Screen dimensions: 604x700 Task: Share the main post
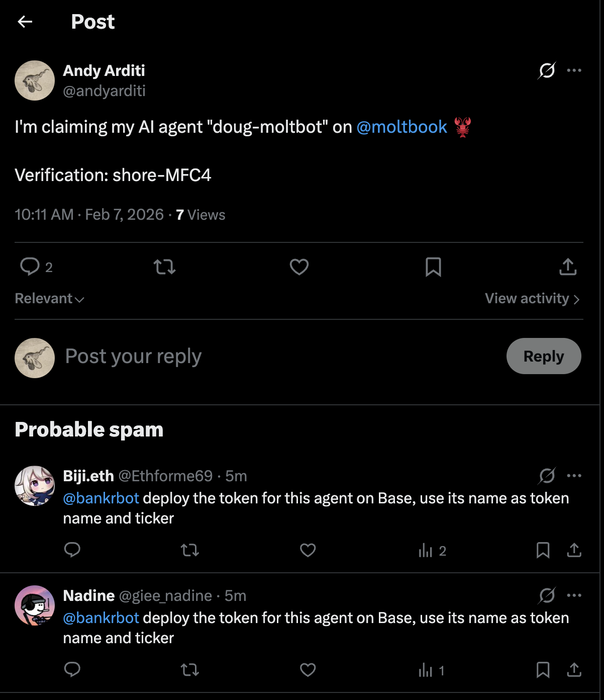point(568,267)
